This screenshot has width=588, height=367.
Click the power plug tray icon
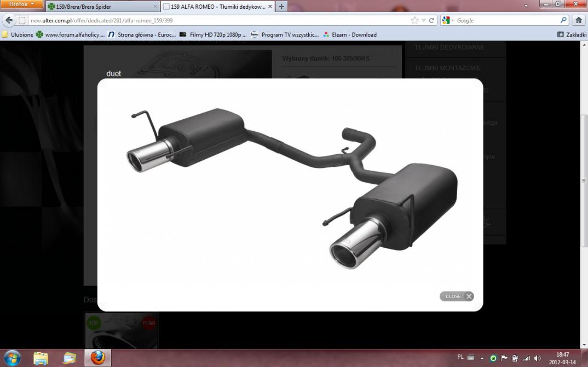(x=515, y=358)
